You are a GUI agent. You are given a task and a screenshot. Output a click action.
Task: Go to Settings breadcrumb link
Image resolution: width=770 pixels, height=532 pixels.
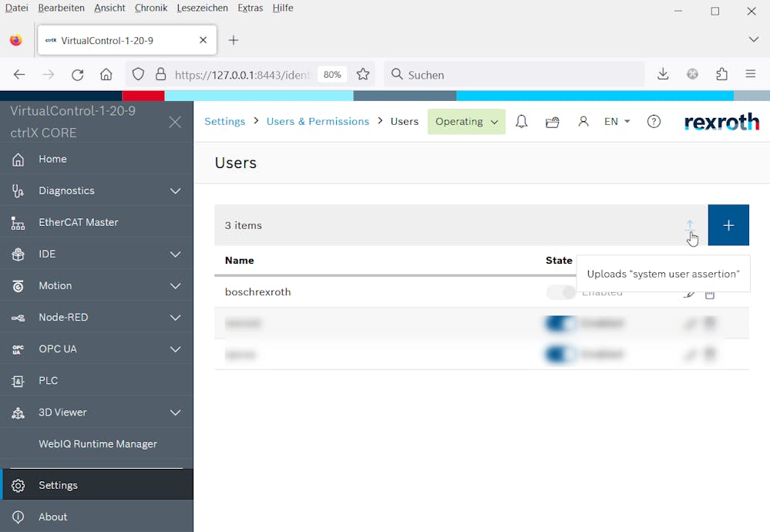(224, 121)
